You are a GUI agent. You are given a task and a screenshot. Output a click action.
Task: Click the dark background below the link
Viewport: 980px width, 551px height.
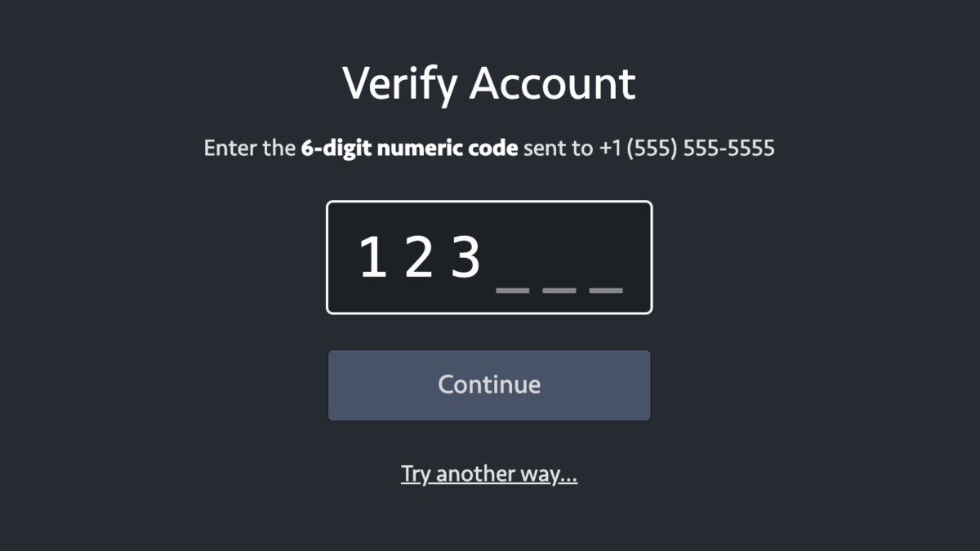tap(488, 522)
